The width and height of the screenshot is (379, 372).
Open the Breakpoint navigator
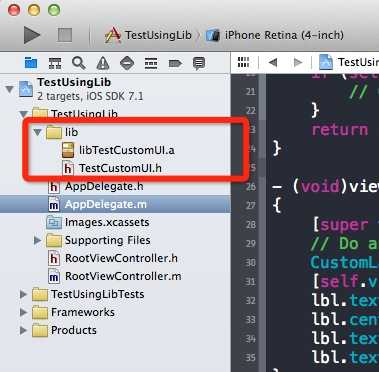pos(175,63)
